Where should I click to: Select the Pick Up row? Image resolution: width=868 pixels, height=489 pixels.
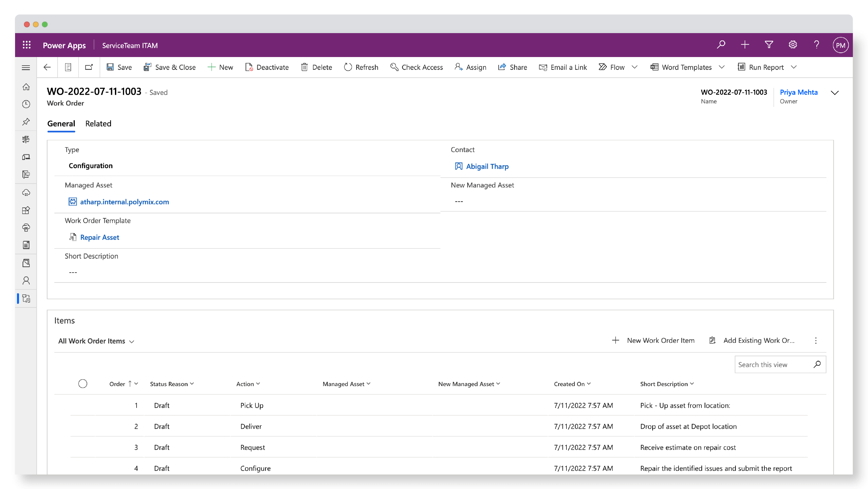(439, 405)
